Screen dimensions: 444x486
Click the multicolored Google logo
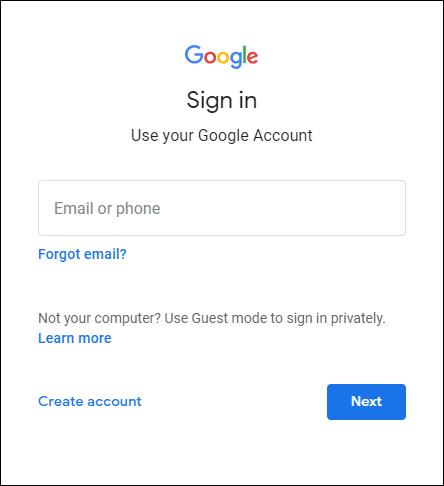(x=222, y=57)
